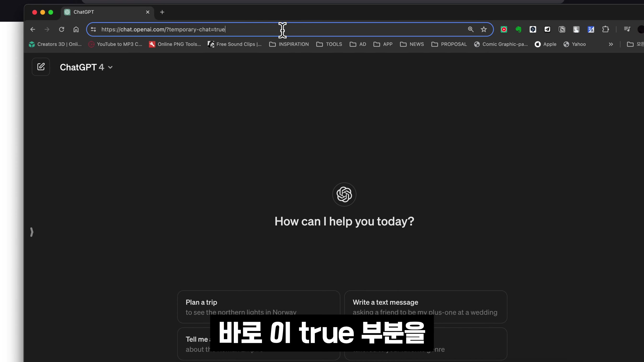This screenshot has height=362, width=644.
Task: Open the all-bookmarks folder at far right
Action: pyautogui.click(x=635, y=44)
